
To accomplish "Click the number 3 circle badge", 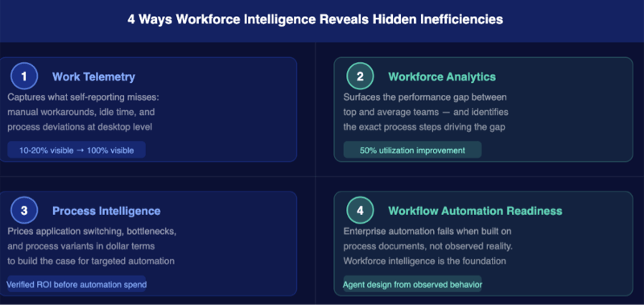I will [x=24, y=210].
